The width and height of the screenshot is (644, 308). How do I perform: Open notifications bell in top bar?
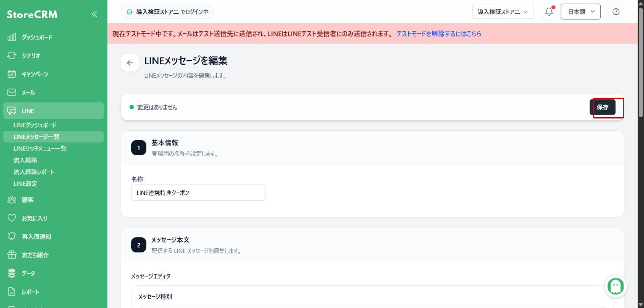pos(549,12)
